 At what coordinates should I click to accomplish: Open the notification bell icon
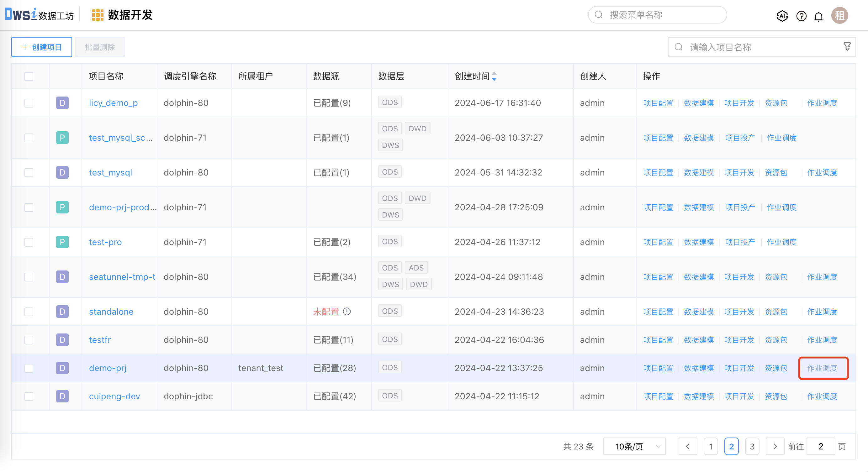tap(818, 16)
